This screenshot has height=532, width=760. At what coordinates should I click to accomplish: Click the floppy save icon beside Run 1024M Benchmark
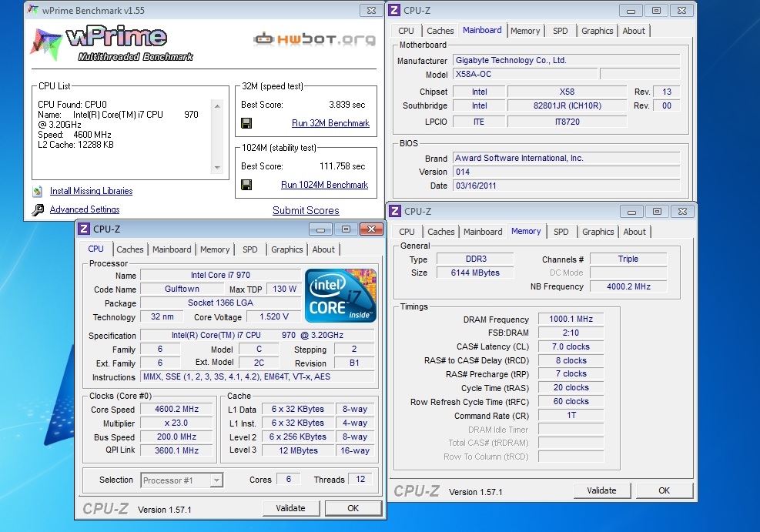pyautogui.click(x=246, y=185)
